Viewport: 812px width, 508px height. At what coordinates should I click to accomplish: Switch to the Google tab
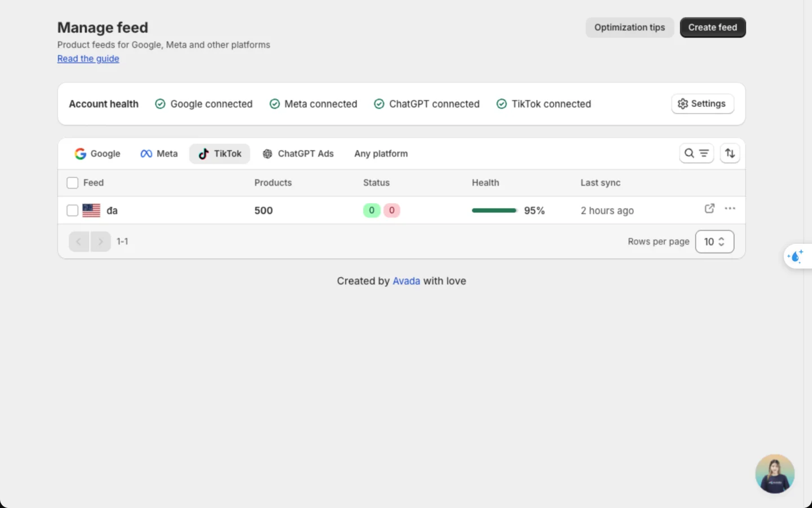(98, 154)
